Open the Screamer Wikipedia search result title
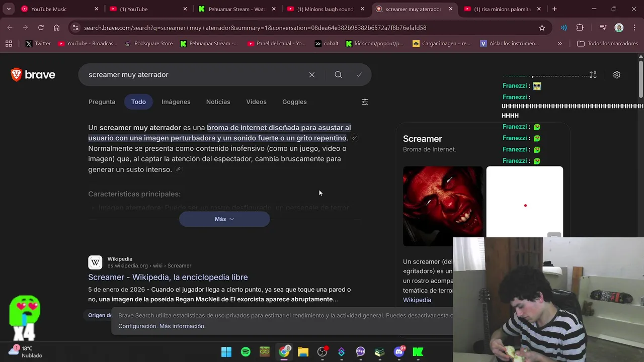Viewport: 644px width, 362px height. coord(168,277)
